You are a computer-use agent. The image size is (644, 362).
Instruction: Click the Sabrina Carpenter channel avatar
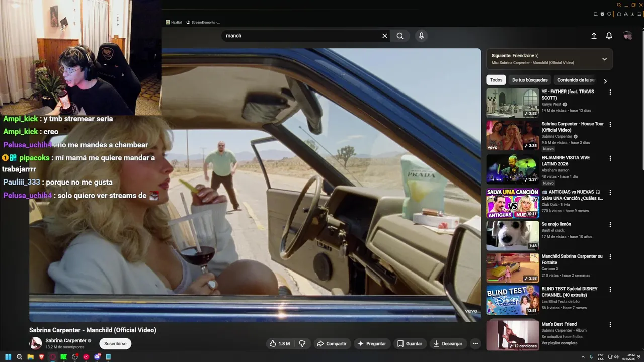coord(36,343)
